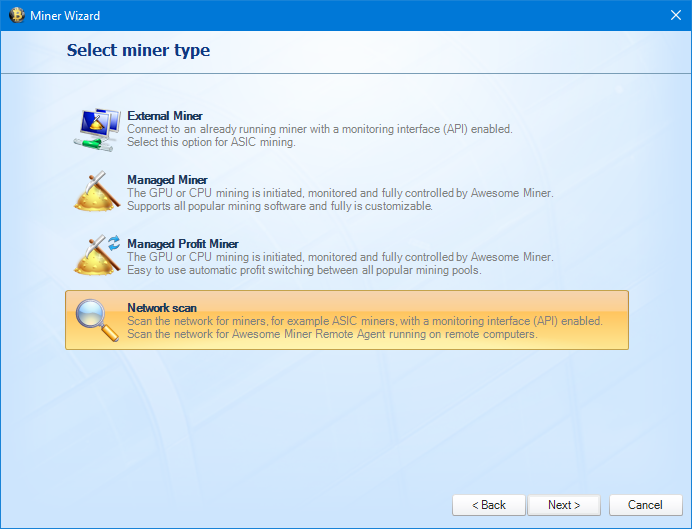The width and height of the screenshot is (692, 529).
Task: Click 'Scan the network for Awesome Miner Remote Agent' line
Action: click(332, 334)
